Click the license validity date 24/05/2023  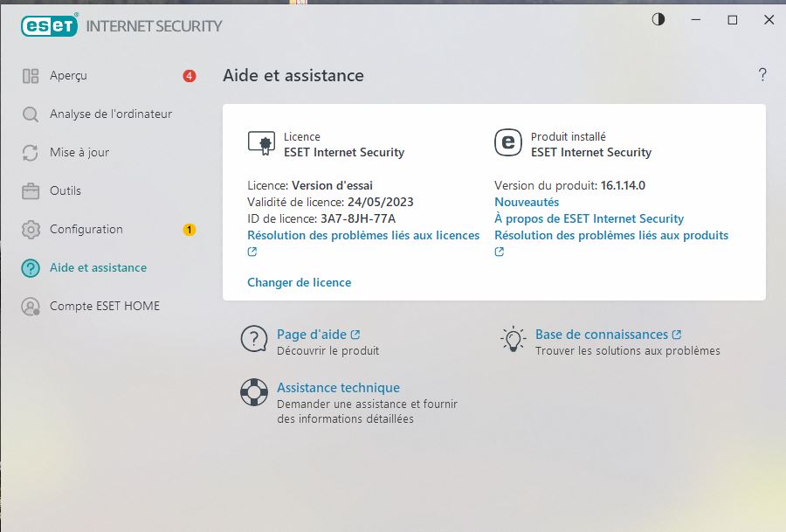click(381, 202)
